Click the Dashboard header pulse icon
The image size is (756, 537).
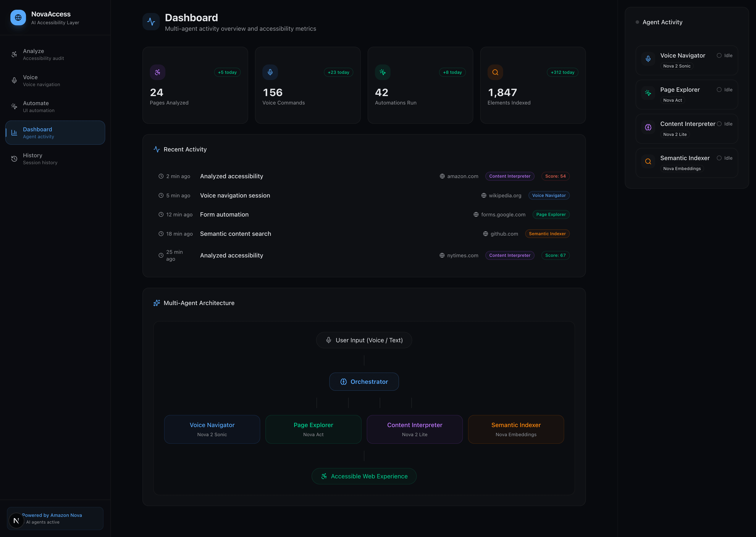151,22
